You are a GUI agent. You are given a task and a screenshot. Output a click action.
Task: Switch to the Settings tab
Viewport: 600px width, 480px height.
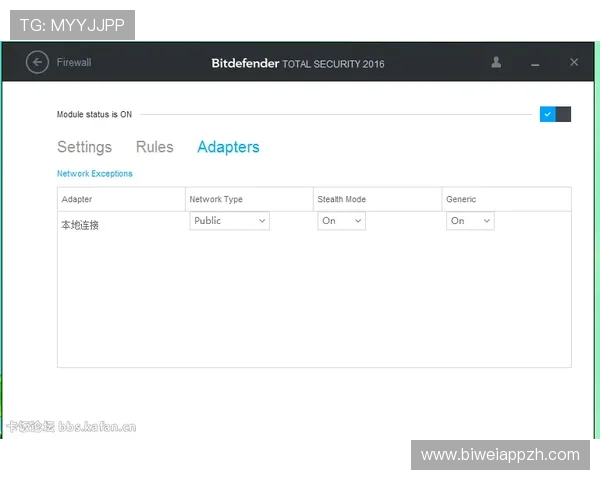tap(85, 147)
